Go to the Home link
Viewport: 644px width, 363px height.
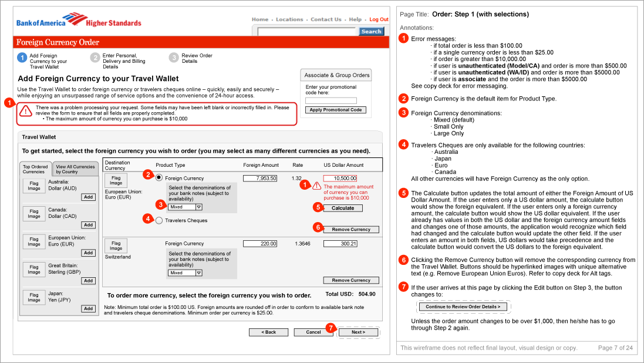[x=260, y=19]
